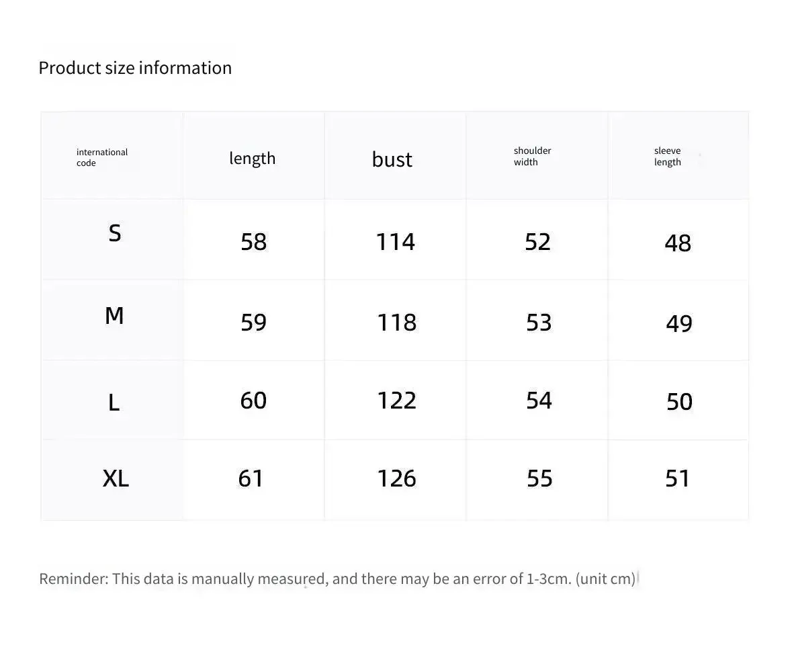Select the size S row label
The height and width of the screenshot is (672, 792).
(115, 233)
